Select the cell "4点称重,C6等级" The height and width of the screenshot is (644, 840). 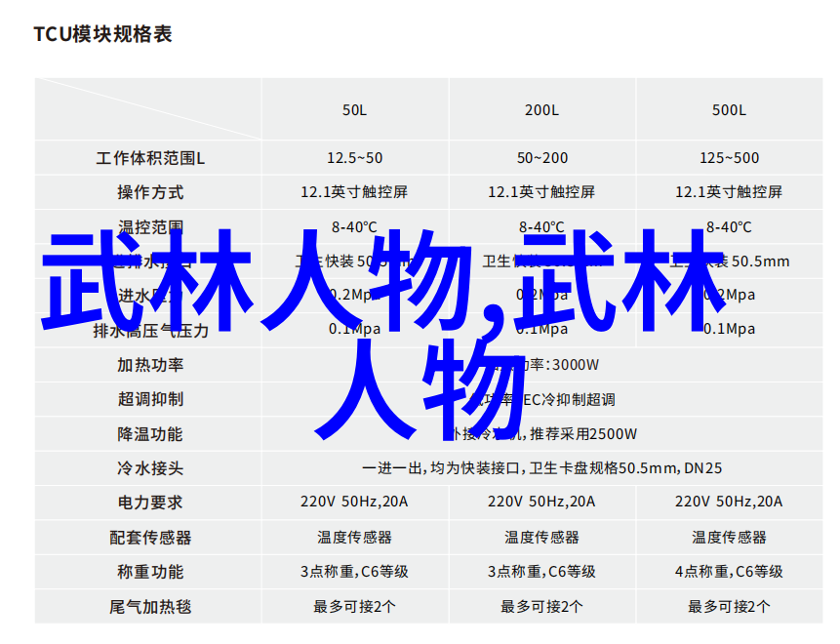(x=729, y=572)
